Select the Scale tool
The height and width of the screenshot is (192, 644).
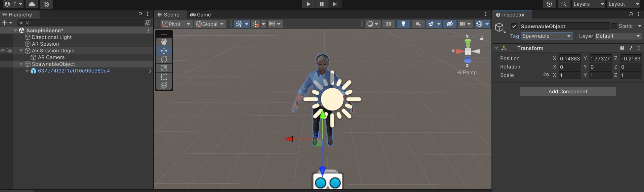(x=164, y=68)
